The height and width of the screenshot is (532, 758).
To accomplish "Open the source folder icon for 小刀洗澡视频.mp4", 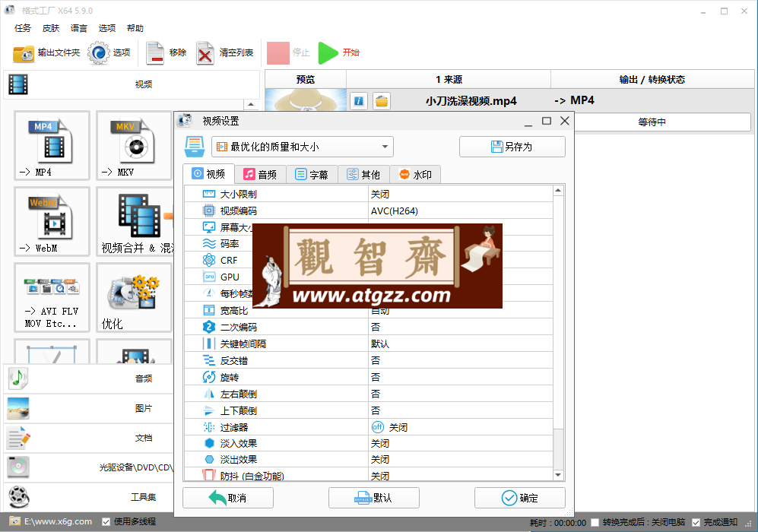I will coord(382,101).
